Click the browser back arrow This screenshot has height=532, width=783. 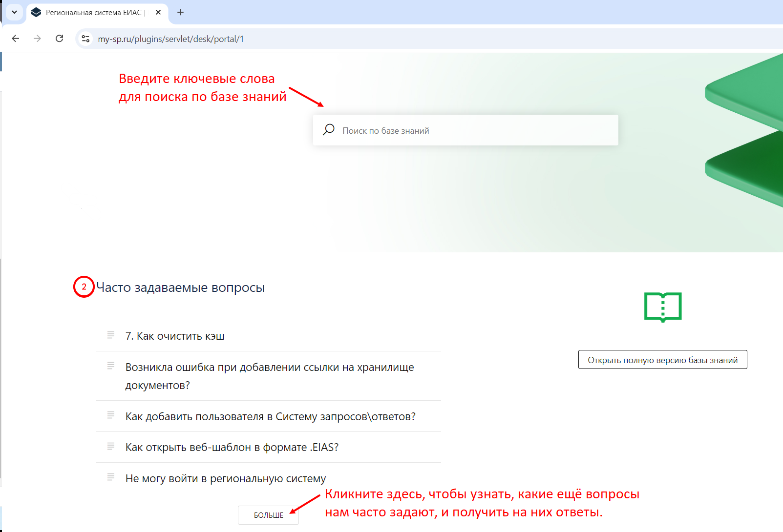point(16,39)
